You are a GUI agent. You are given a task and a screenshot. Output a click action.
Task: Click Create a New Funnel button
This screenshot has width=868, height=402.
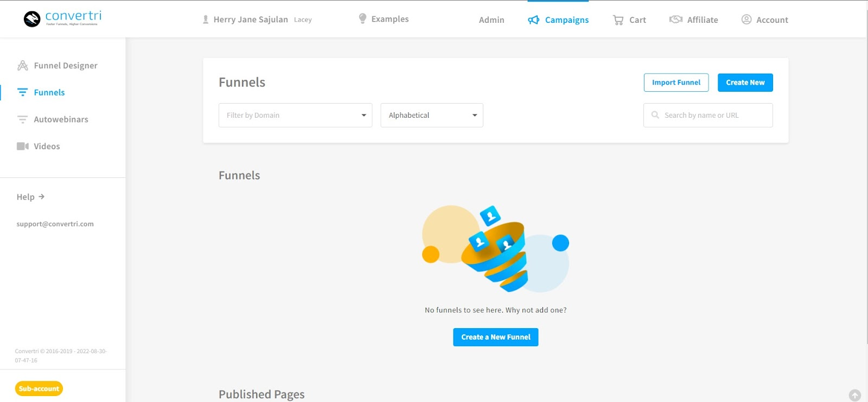(495, 337)
